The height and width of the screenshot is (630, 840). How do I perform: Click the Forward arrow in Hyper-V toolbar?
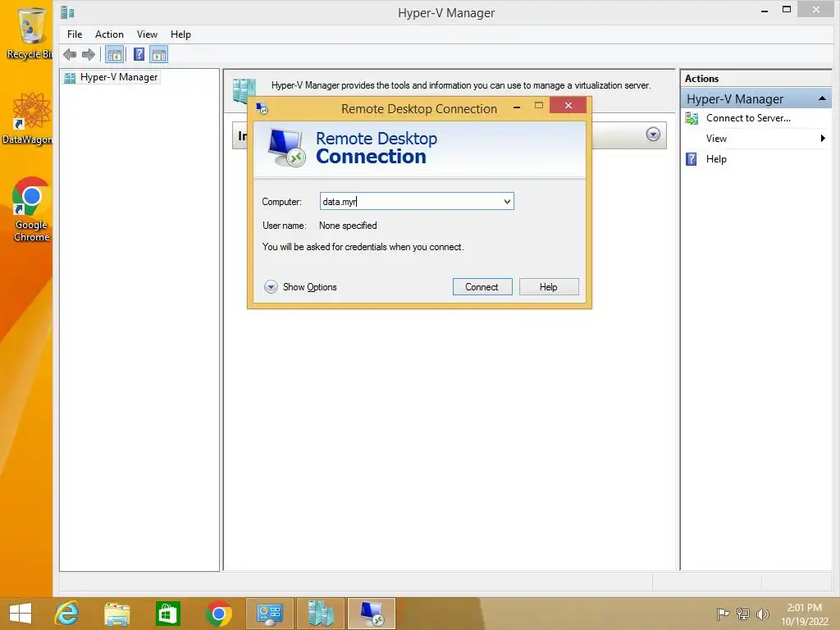click(89, 54)
